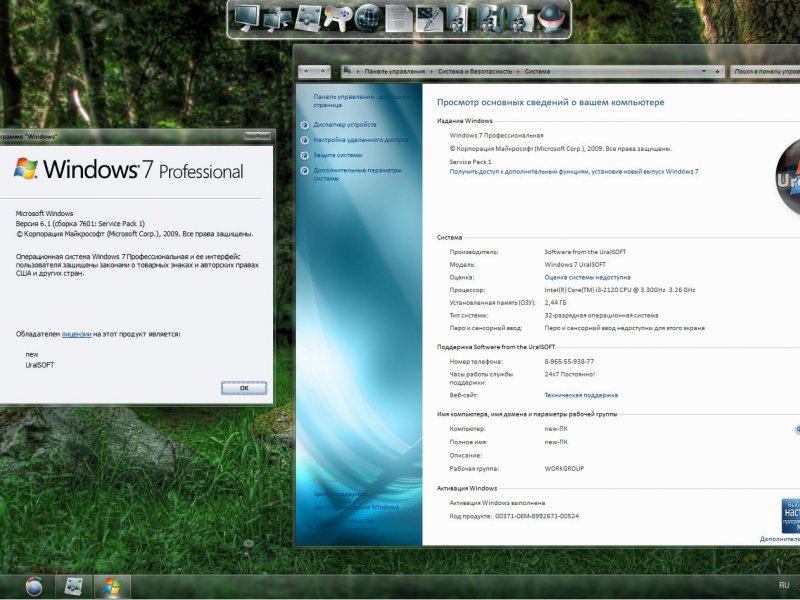Open Защита системы link

click(338, 155)
